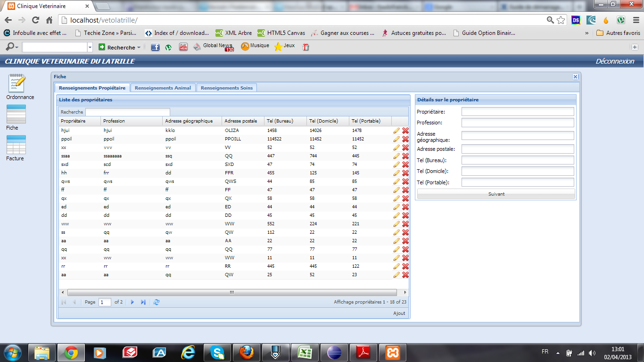Open Windows Start menu
Screen dimensions: 644x362
pyautogui.click(x=12, y=352)
